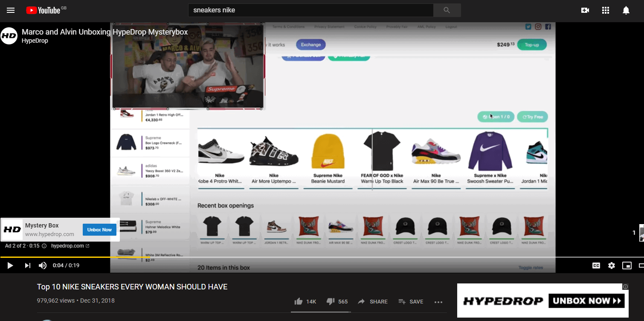
Task: Open the notifications bell
Action: click(x=626, y=10)
